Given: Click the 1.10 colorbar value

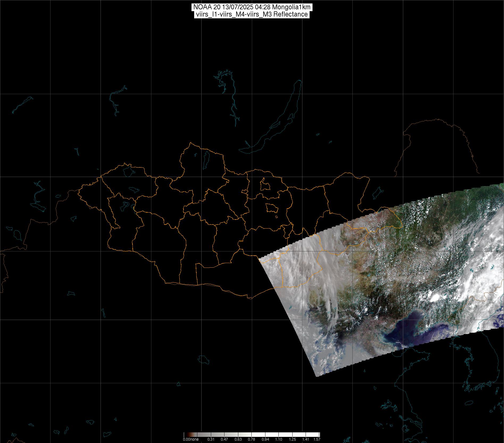Looking at the screenshot, I should [x=278, y=439].
